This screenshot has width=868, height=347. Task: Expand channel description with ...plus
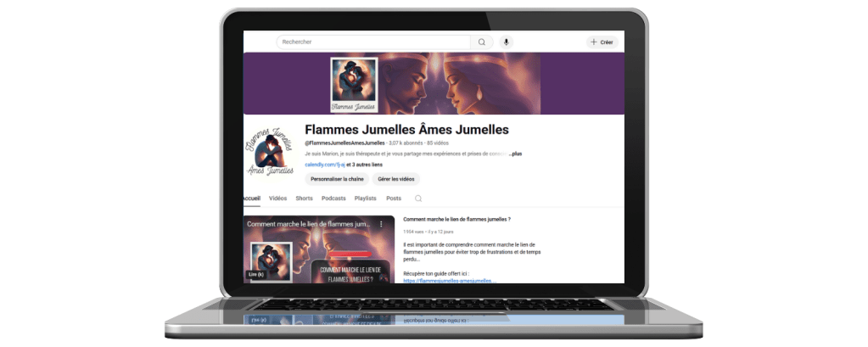coord(515,154)
